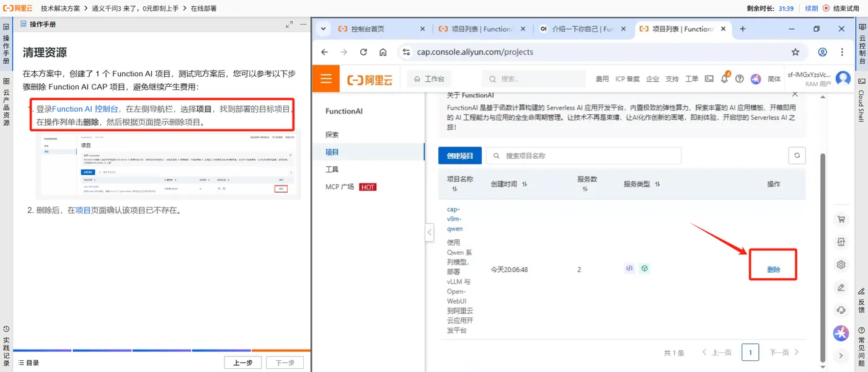This screenshot has width=868, height=372.
Task: Click 删除 for cap-vllm-qwen project
Action: pos(773,270)
